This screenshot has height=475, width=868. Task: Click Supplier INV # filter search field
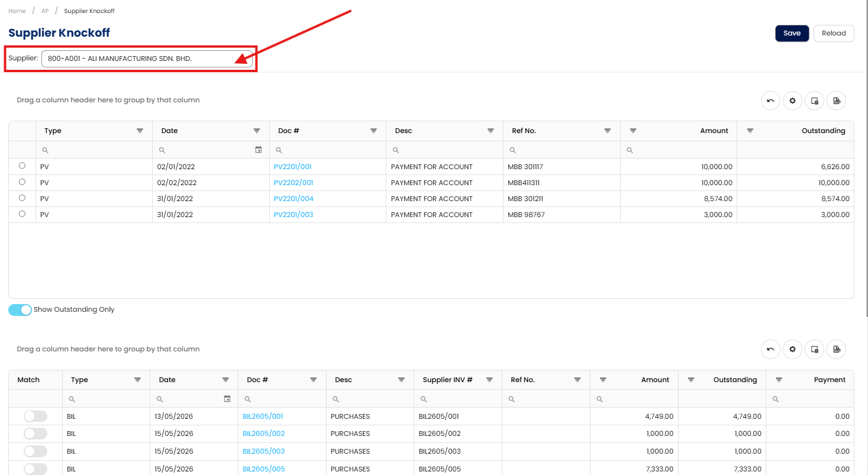coord(458,399)
